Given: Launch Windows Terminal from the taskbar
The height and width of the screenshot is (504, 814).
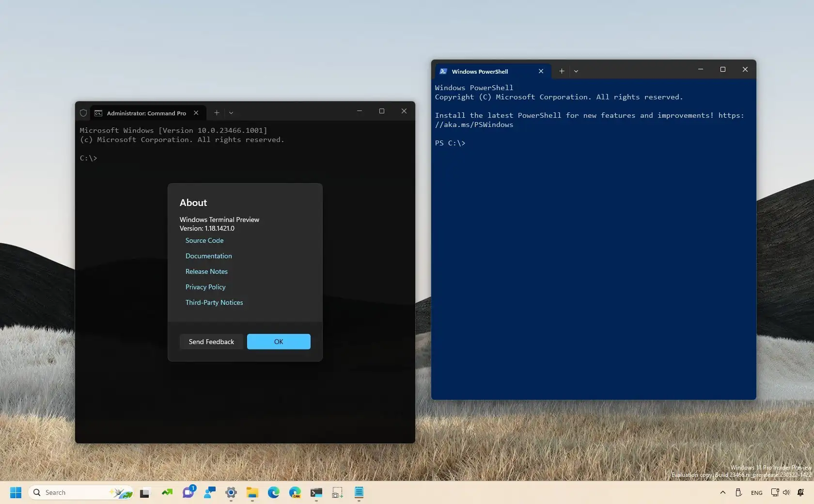Looking at the screenshot, I should pyautogui.click(x=316, y=492).
